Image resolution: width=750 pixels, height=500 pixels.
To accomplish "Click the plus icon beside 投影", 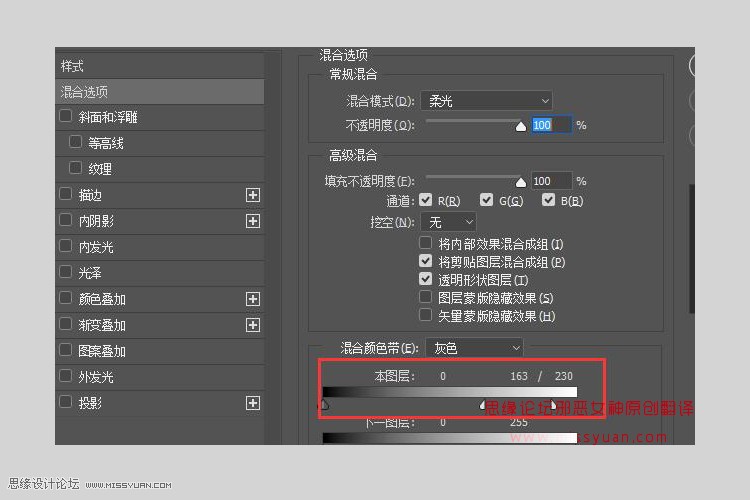I will 253,403.
